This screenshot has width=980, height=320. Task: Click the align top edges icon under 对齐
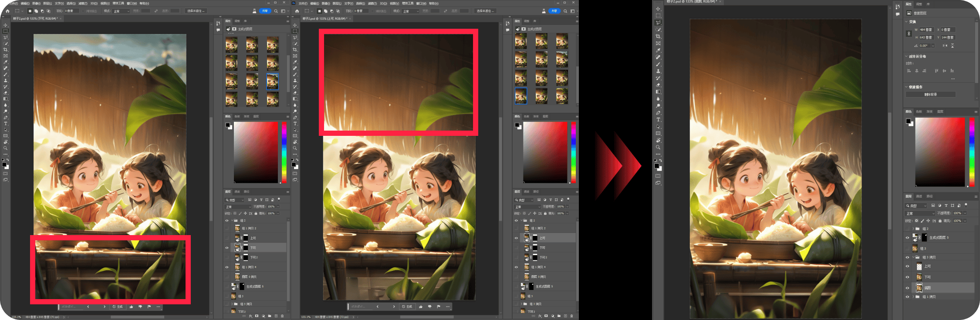936,71
